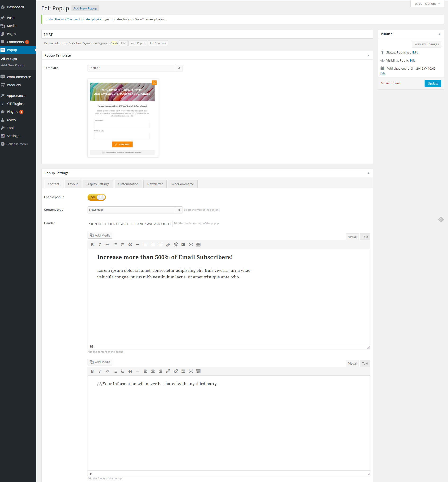Switch to the Display Settings tab
Viewport: 448px width, 482px height.
click(x=98, y=184)
